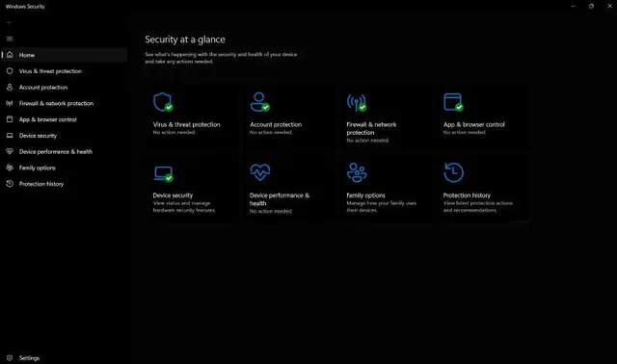This screenshot has height=364, width=617.
Task: Open Settings at bottom of sidebar
Action: [x=65, y=358]
